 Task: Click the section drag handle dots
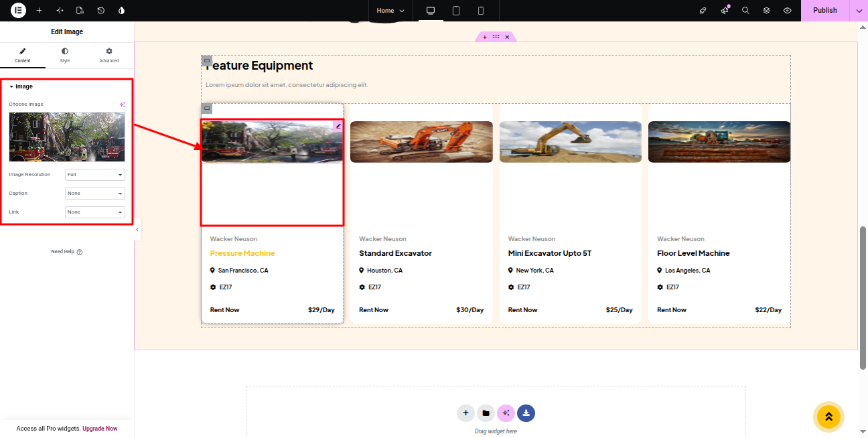click(496, 37)
